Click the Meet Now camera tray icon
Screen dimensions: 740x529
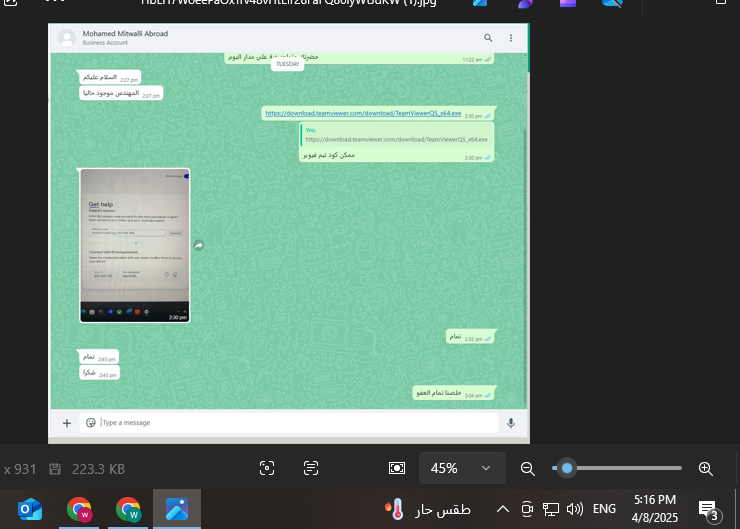coord(527,509)
